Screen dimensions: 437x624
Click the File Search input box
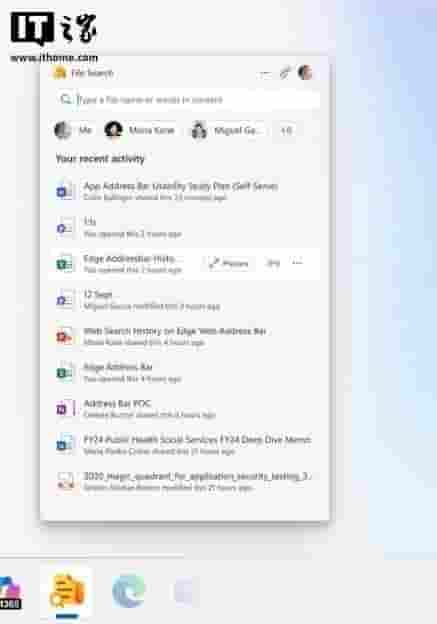click(x=188, y=99)
